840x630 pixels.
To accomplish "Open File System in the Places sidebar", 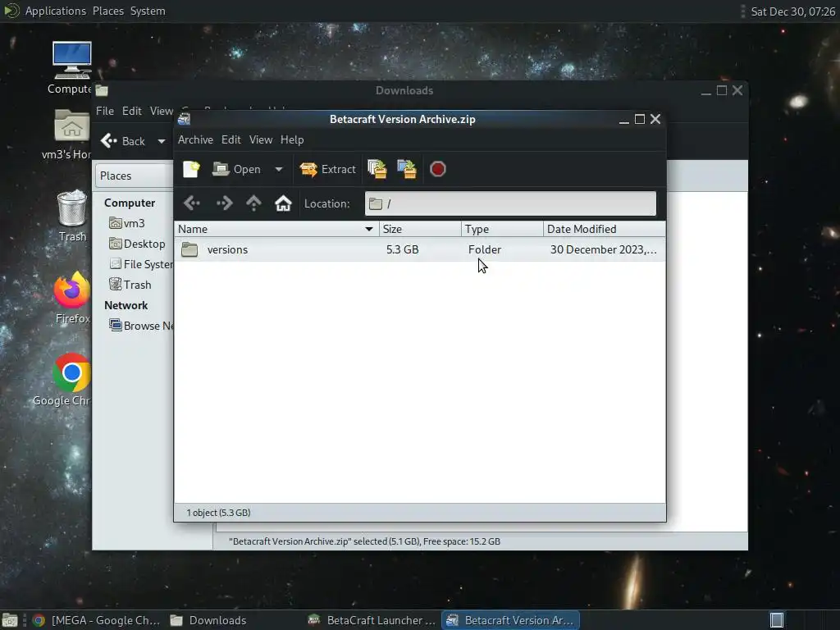I will 141,264.
